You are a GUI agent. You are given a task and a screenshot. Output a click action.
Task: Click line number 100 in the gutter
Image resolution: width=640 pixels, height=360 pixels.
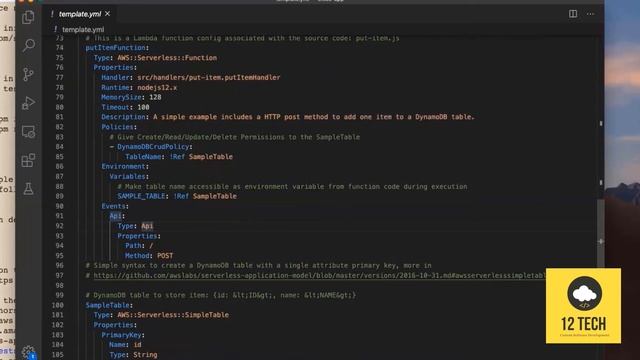click(x=58, y=305)
